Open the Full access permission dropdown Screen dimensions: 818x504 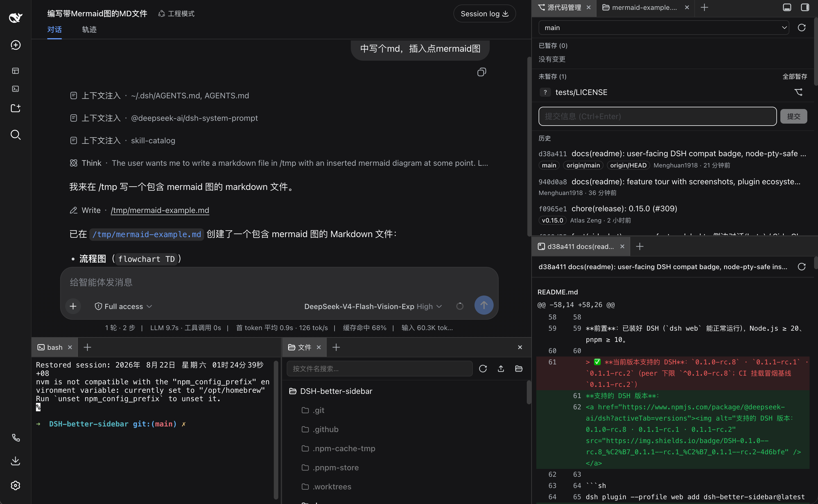[x=123, y=306]
